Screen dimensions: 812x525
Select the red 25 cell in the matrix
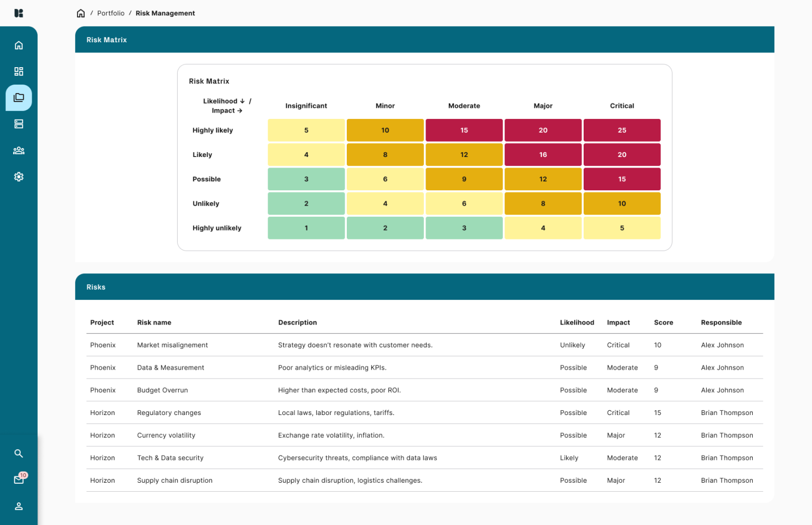pyautogui.click(x=622, y=130)
